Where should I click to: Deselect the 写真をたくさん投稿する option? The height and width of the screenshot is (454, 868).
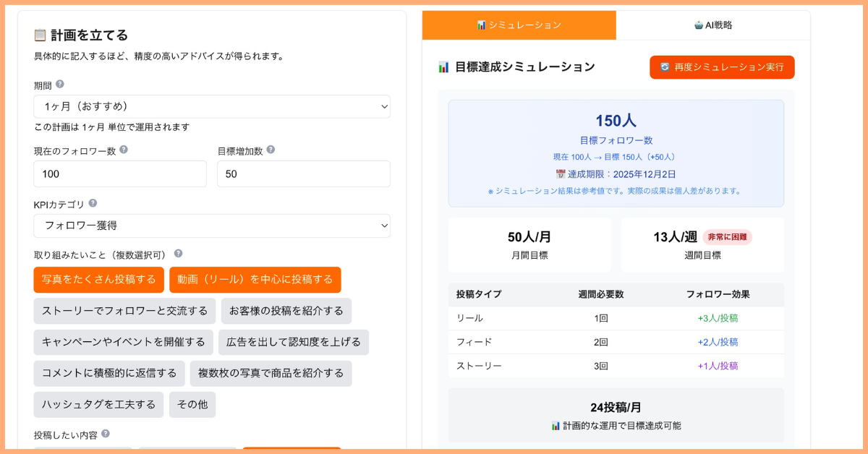pos(98,280)
